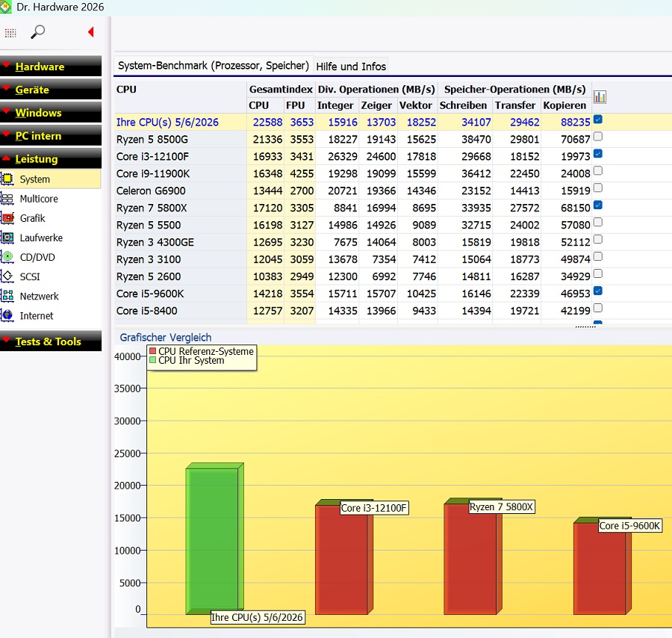
Task: Click the green CPU Ihr System legend swatch
Action: [152, 360]
